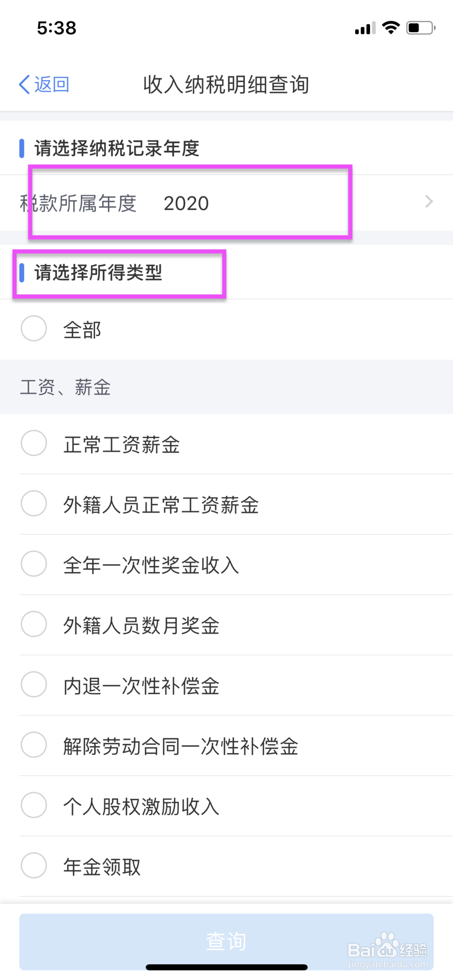The height and width of the screenshot is (980, 453).
Task: Tap the battery indicator icon
Action: 420,28
